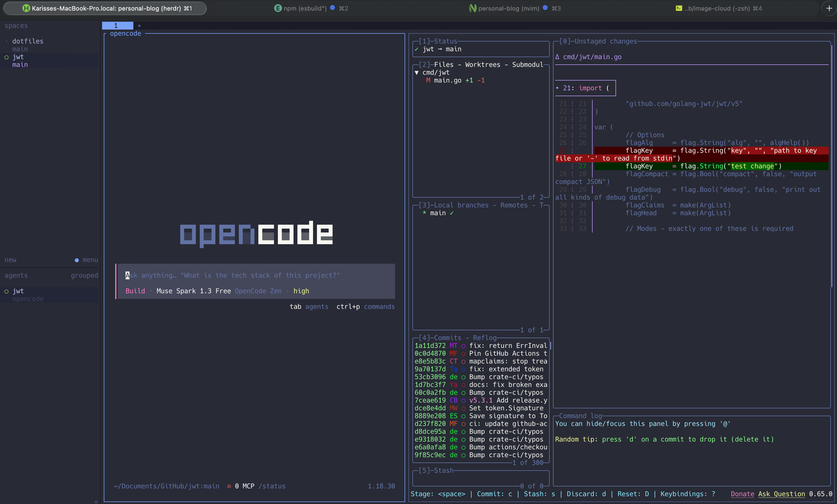Viewport: 837px width, 504px height.
Task: Click the /status command in opencode footer
Action: point(272,486)
